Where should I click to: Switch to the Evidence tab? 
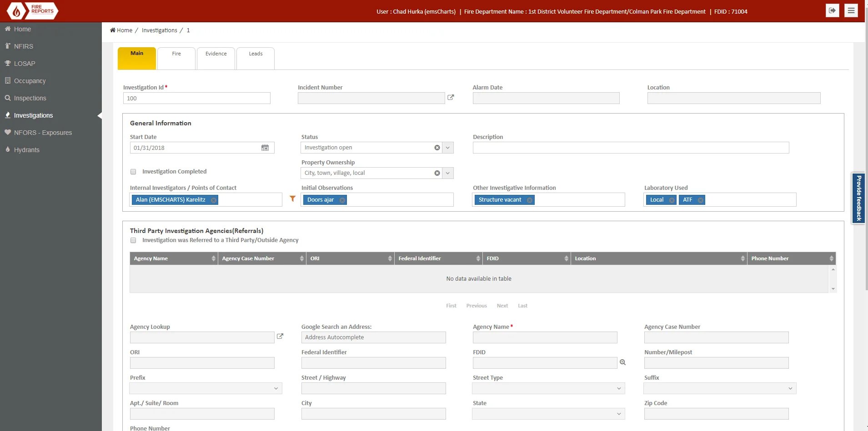(216, 58)
